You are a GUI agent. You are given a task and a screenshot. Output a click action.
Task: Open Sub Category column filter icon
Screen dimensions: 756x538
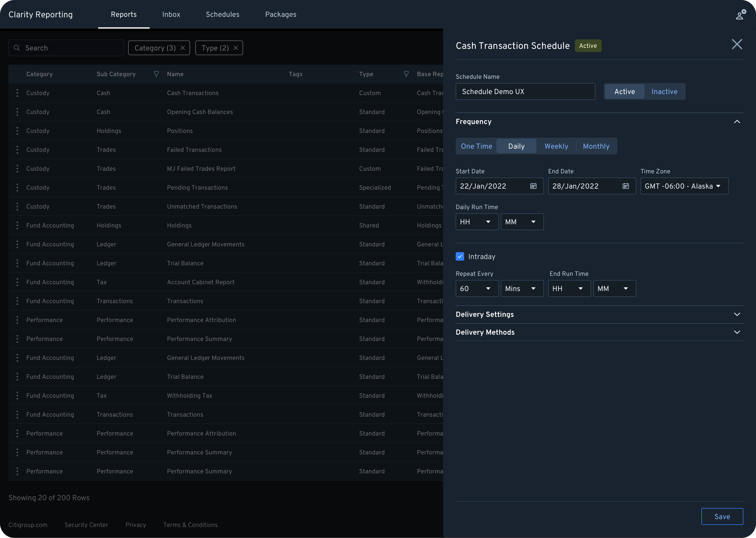pos(156,74)
